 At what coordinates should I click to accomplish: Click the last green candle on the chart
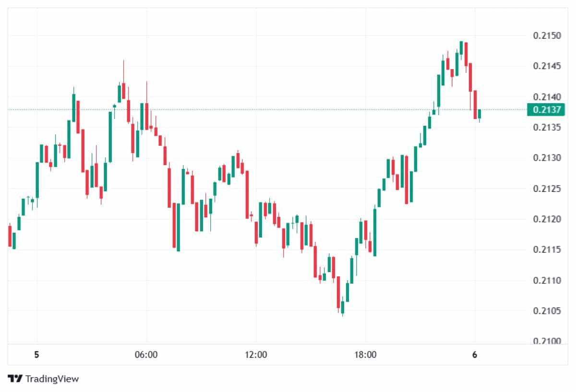click(x=479, y=114)
